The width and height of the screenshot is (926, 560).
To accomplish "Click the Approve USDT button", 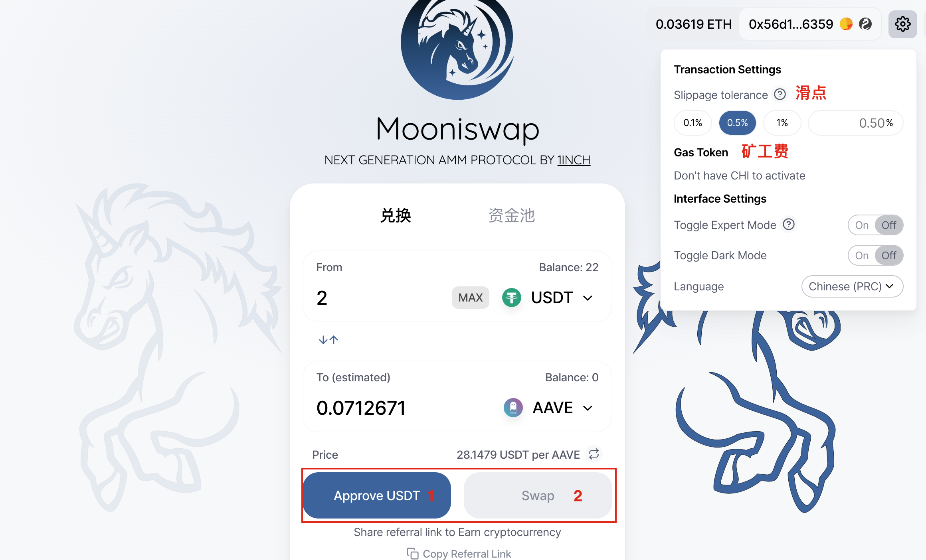I will 377,495.
